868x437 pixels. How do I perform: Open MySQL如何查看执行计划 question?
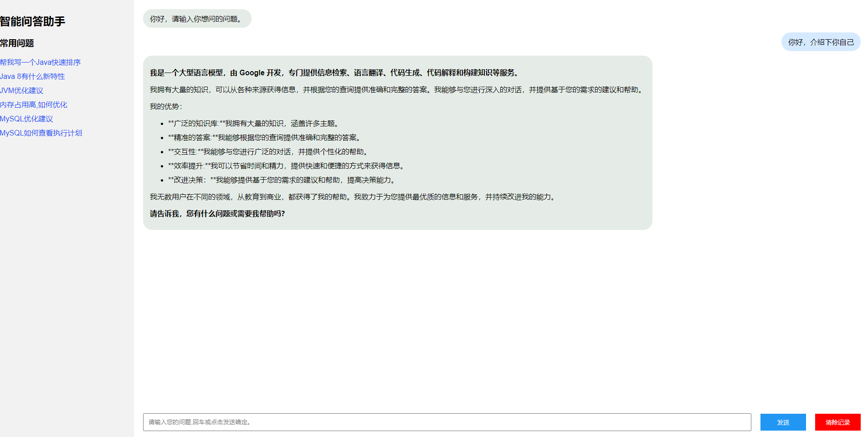click(41, 133)
